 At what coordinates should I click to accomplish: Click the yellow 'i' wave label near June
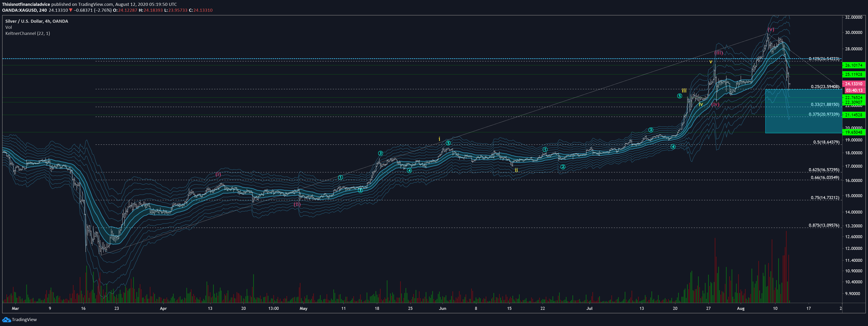[x=439, y=139]
